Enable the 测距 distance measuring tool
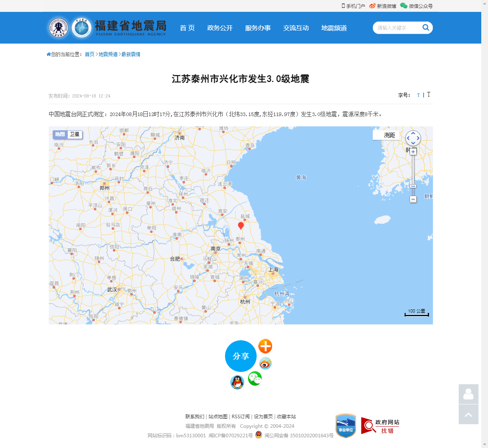Image resolution: width=488 pixels, height=448 pixels. (390, 135)
